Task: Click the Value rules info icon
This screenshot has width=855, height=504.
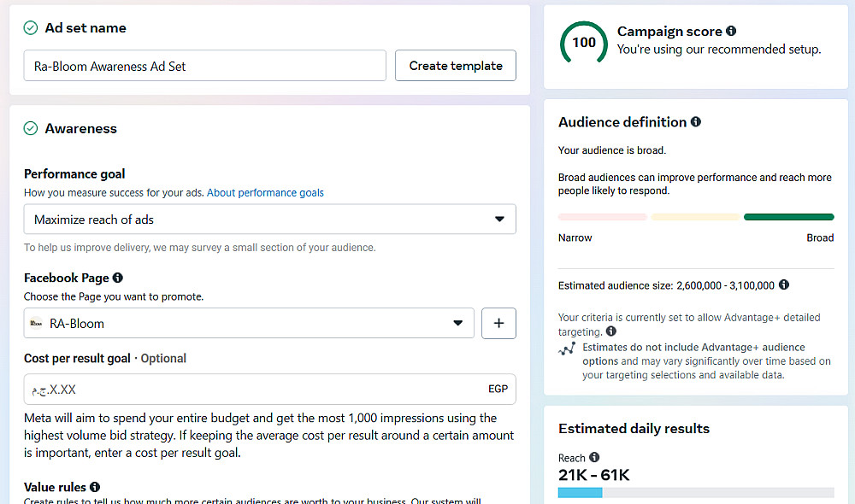Action: [95, 488]
